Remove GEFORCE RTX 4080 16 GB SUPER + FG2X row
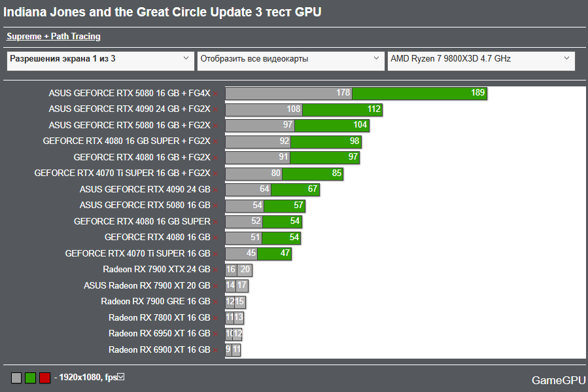588x392 pixels. [x=215, y=142]
